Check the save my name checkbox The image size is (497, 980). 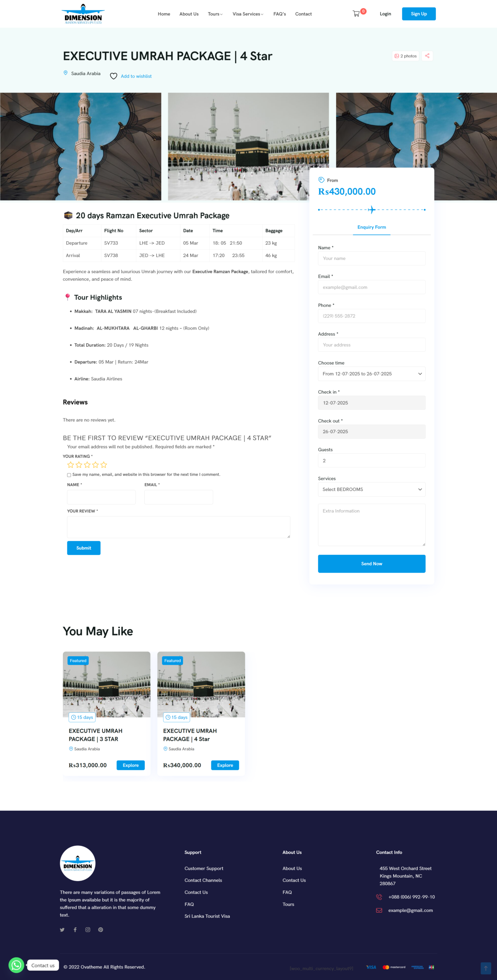[x=69, y=475]
